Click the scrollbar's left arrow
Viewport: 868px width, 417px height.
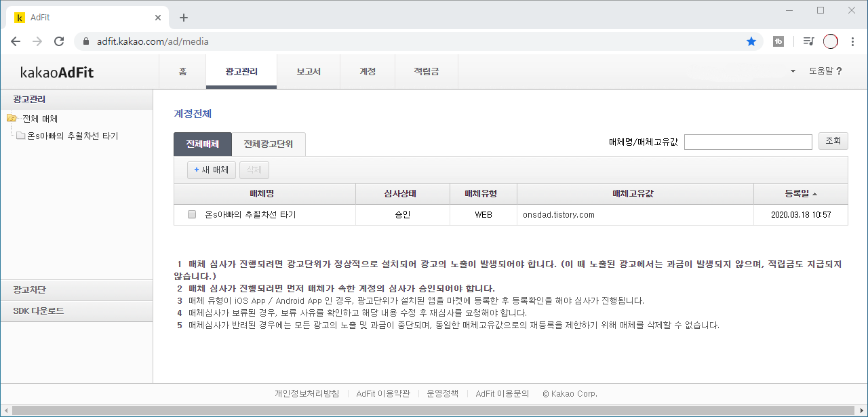point(5,411)
